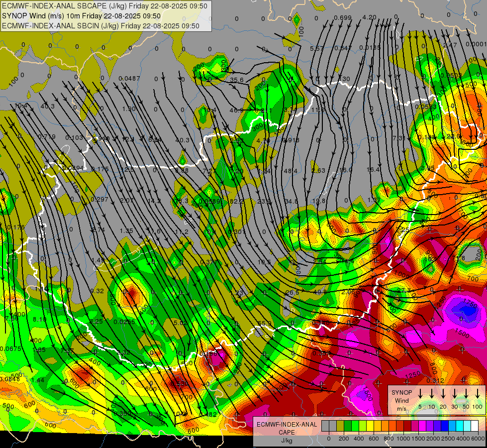Click the '4000' tick label in CAPE legend

pyautogui.click(x=463, y=439)
